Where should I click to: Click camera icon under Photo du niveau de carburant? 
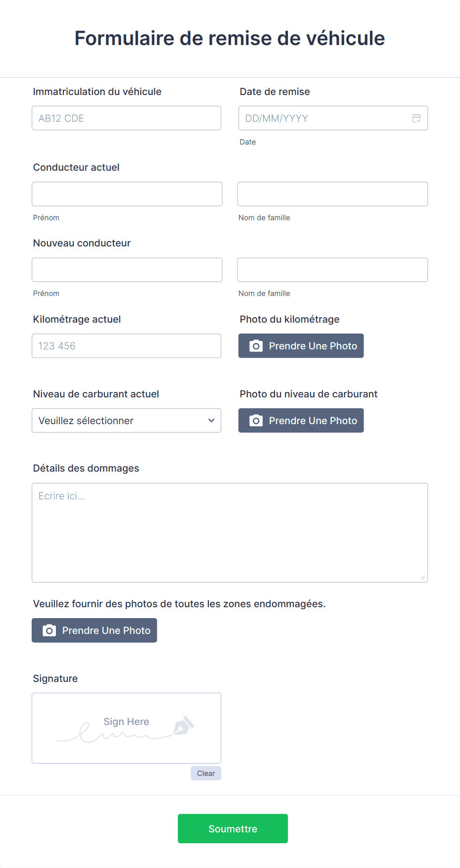pyautogui.click(x=256, y=421)
